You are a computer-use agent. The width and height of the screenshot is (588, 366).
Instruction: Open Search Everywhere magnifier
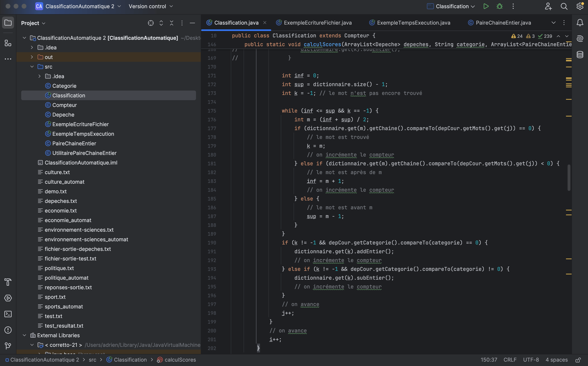(564, 6)
